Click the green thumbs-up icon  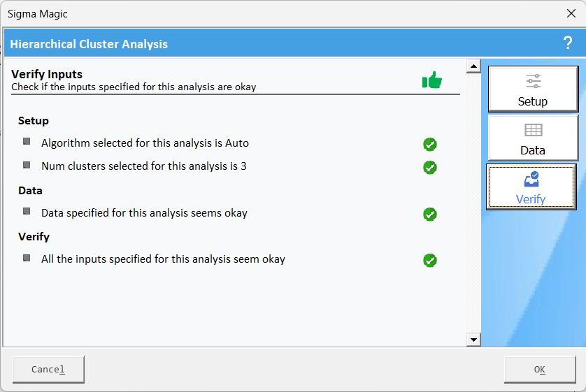point(432,80)
